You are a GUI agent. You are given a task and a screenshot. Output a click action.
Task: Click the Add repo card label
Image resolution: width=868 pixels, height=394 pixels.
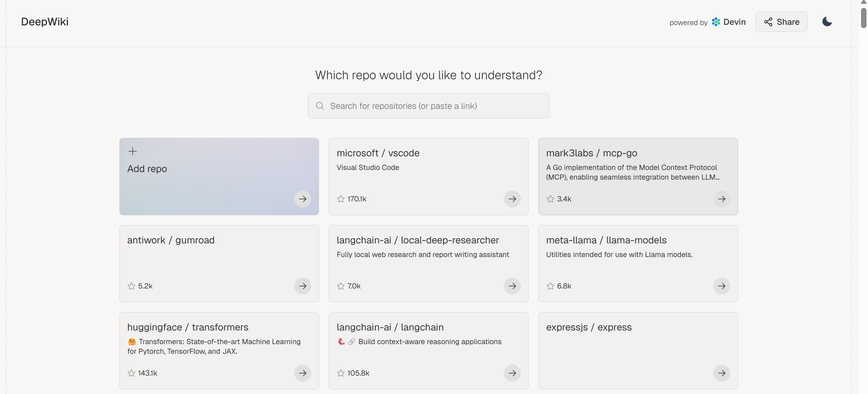[x=147, y=169]
